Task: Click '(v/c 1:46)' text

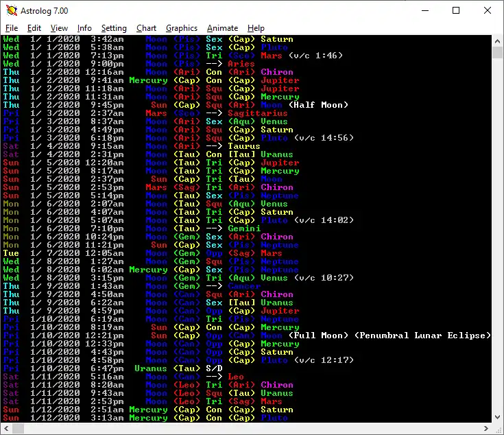Action: click(x=315, y=56)
